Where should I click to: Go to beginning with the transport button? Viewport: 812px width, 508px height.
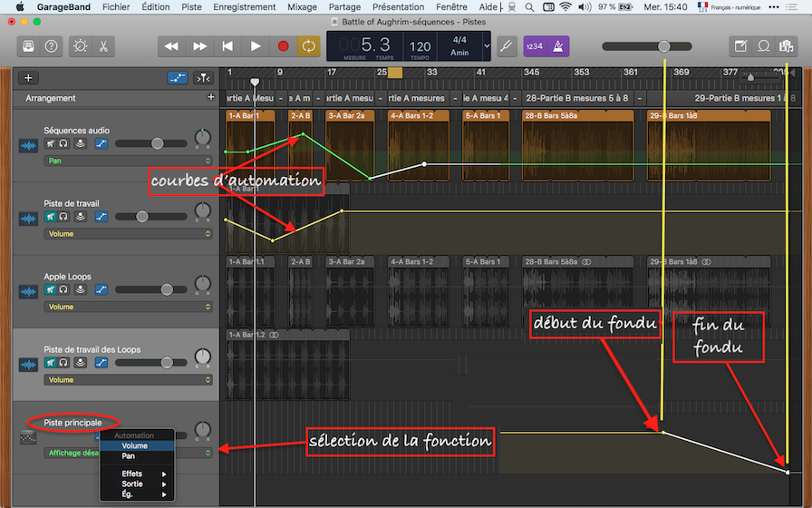[x=227, y=46]
